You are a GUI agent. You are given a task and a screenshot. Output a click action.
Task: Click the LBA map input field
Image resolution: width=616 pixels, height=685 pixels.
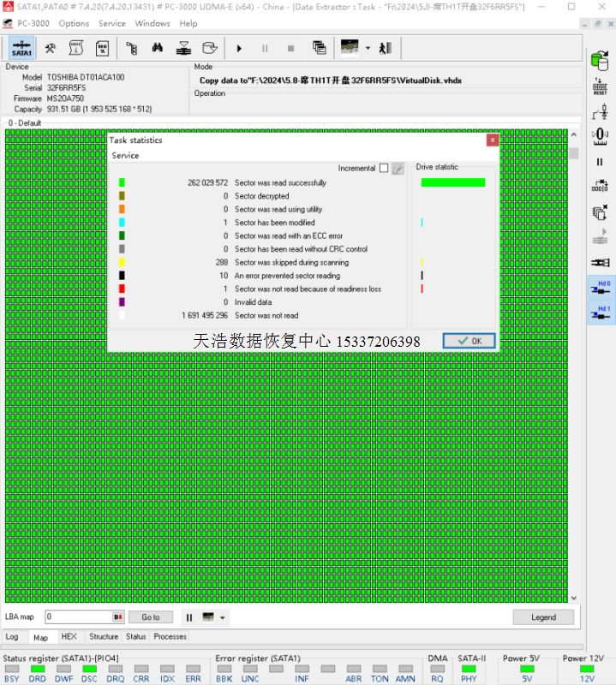[79, 617]
